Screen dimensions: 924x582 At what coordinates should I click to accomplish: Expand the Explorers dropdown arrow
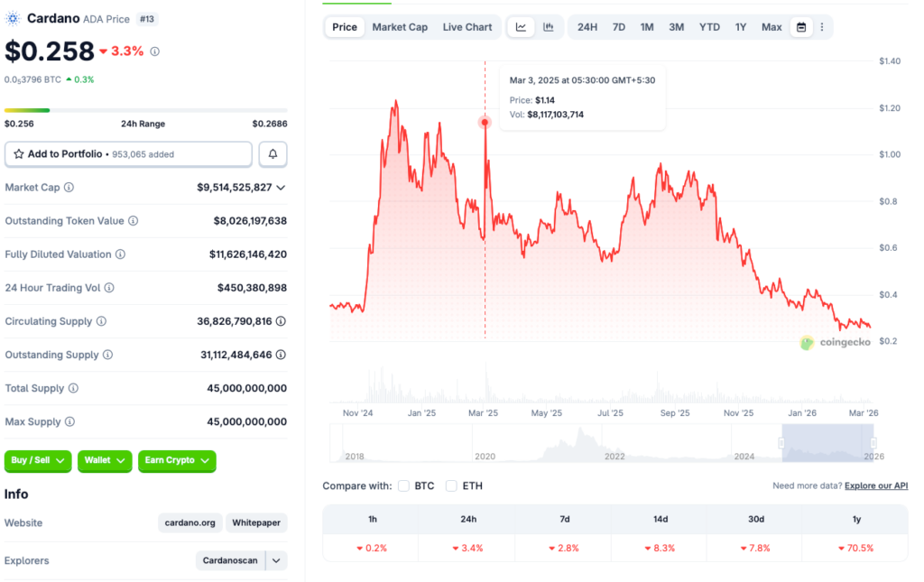[x=277, y=560]
